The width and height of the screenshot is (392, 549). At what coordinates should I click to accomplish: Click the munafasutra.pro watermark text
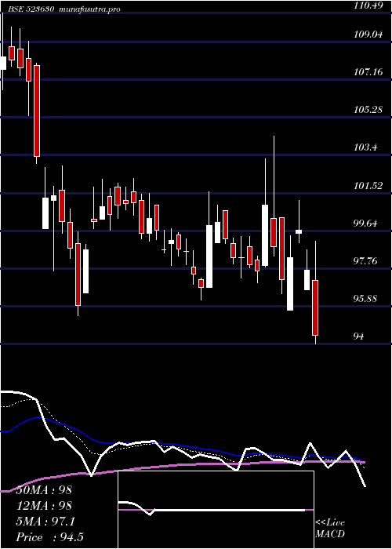90,9
